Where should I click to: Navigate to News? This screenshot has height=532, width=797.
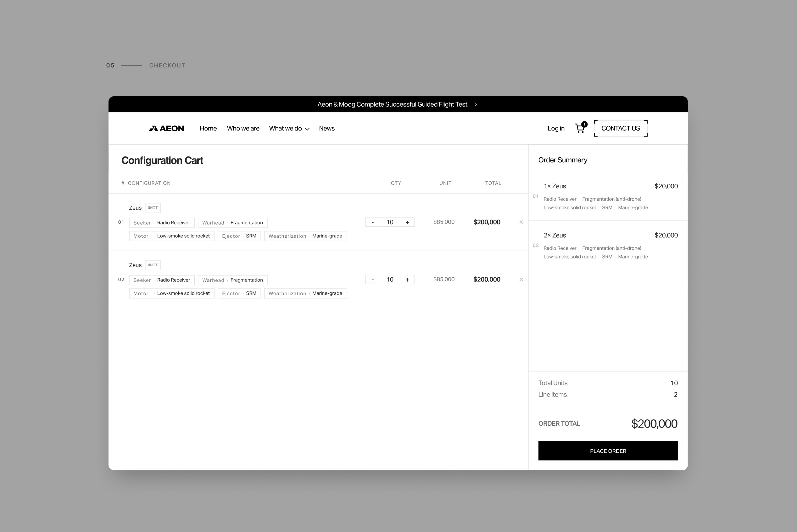click(x=326, y=128)
